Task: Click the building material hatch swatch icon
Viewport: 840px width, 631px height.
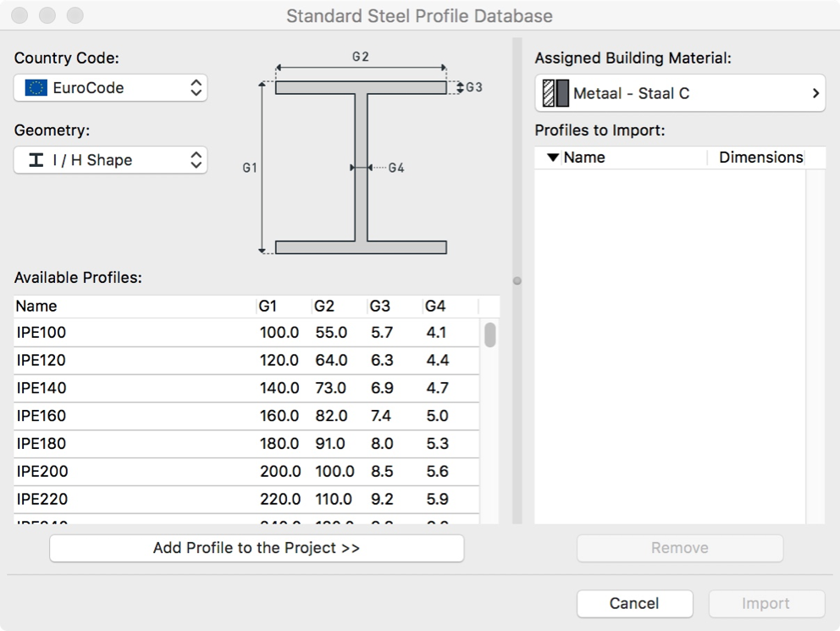Action: pyautogui.click(x=555, y=93)
